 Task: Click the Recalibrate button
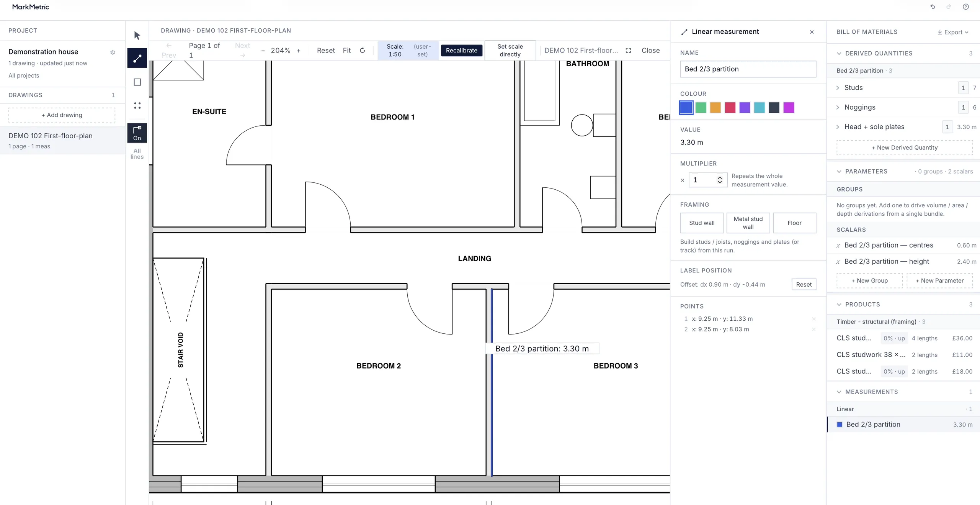click(x=461, y=51)
